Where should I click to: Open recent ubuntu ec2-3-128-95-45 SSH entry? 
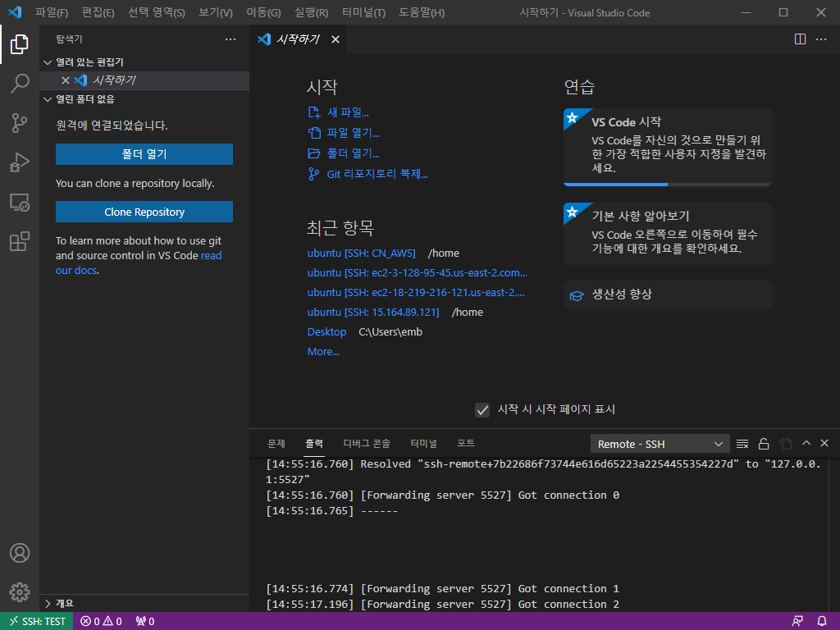(418, 272)
